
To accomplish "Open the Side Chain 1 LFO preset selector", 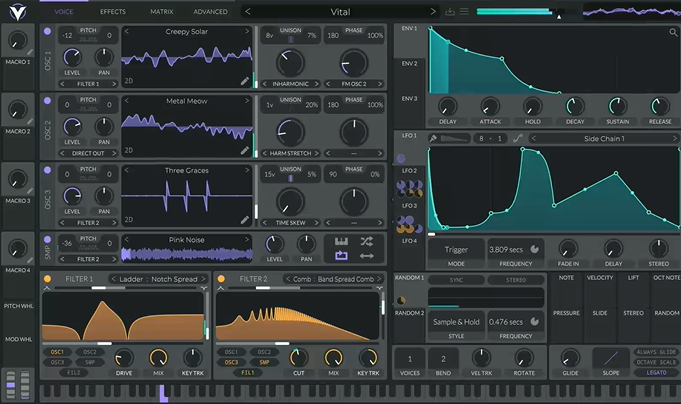I will [x=604, y=138].
